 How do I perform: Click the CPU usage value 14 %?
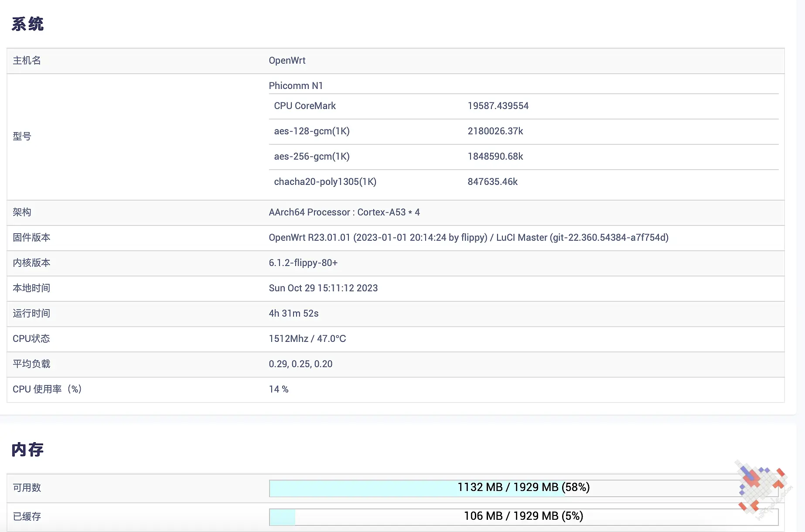coord(279,389)
